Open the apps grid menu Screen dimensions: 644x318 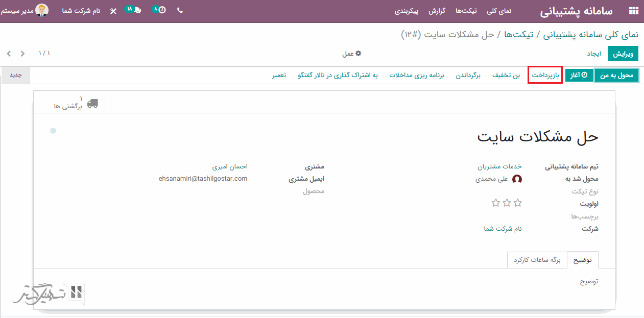[633, 11]
